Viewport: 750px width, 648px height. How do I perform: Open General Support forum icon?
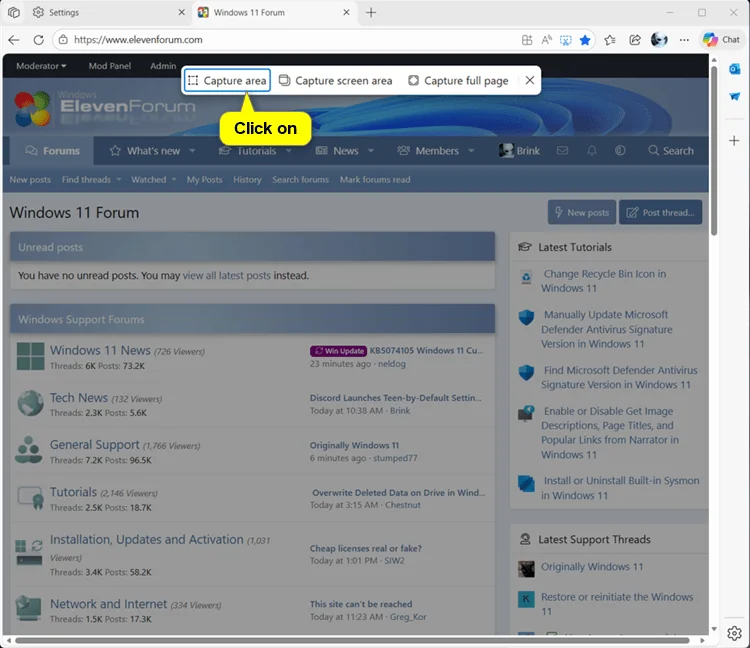tap(29, 450)
